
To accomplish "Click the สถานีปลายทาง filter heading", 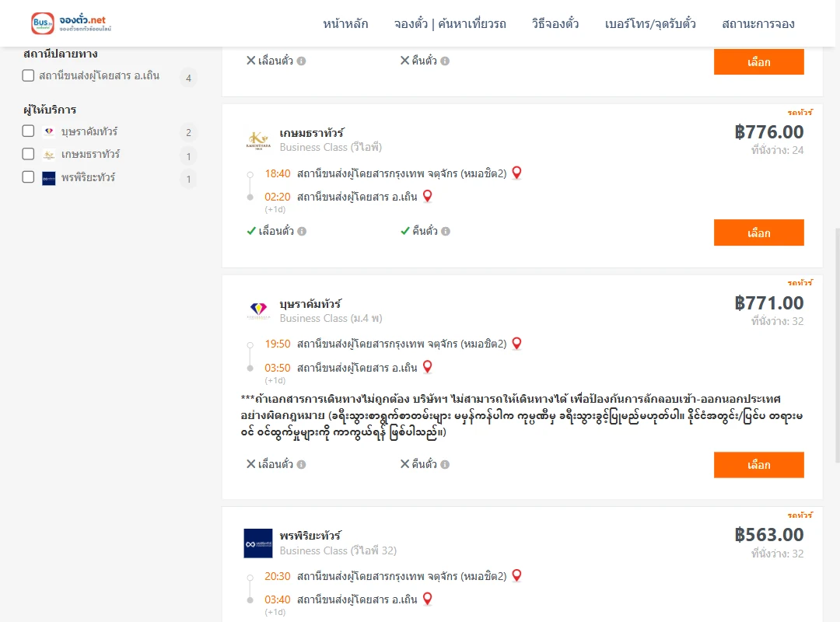I will (x=60, y=54).
